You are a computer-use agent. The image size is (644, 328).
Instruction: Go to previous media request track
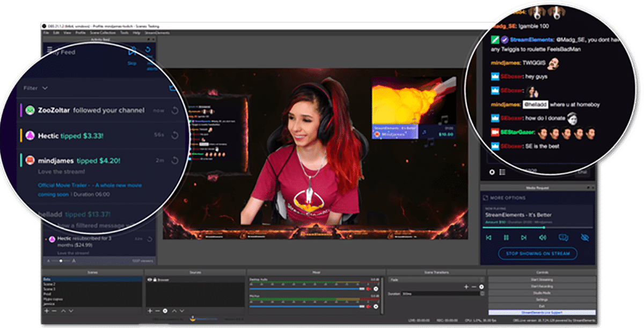pos(488,237)
